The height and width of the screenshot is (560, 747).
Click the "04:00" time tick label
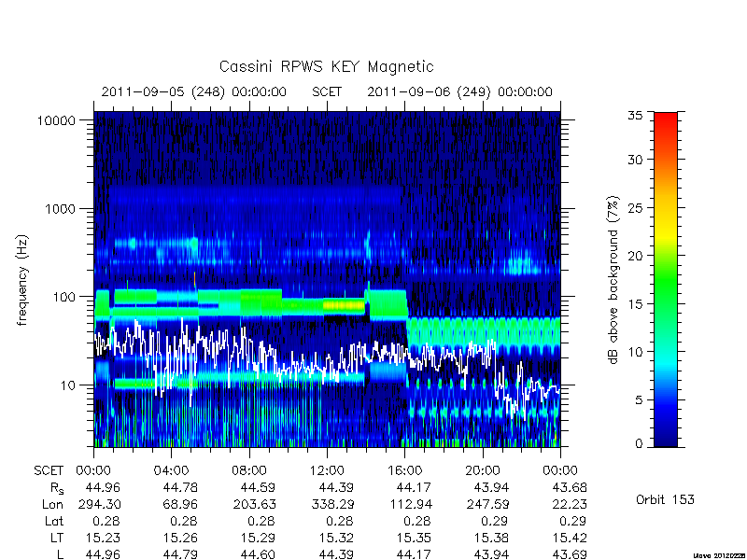[x=171, y=471]
